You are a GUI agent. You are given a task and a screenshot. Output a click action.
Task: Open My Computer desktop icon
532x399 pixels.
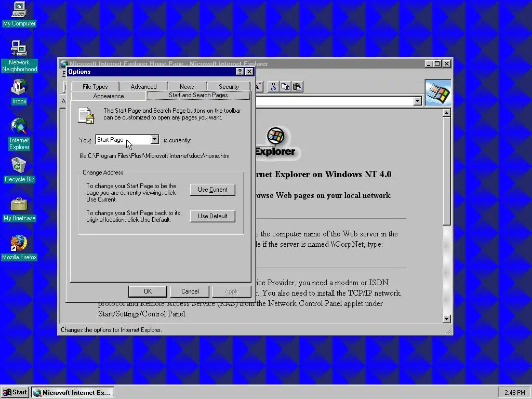(x=19, y=14)
